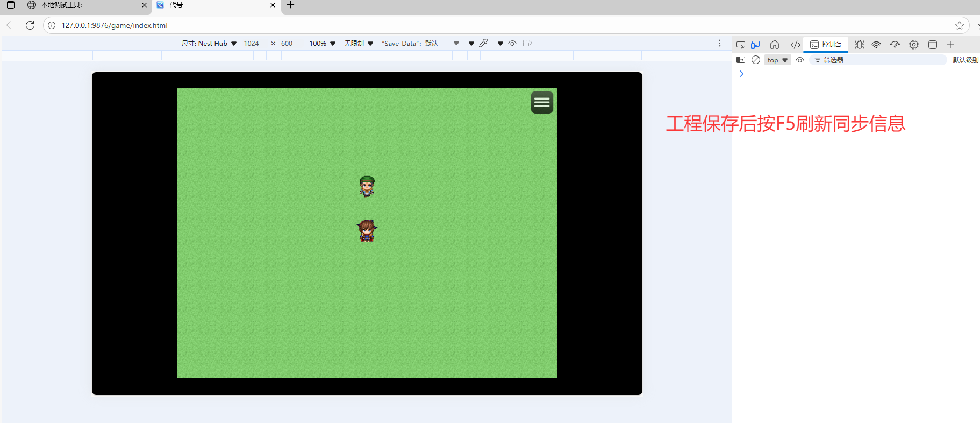Open device toolbar more options menu
This screenshot has width=980, height=423.
(720, 43)
